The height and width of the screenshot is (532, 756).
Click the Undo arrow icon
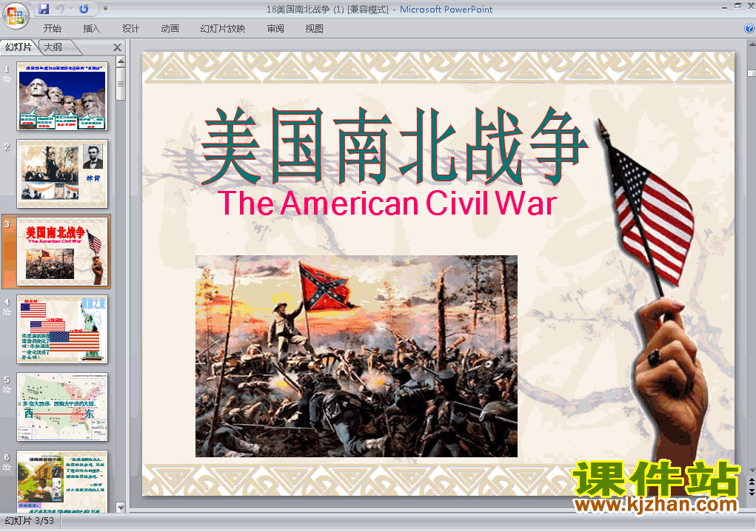point(60,9)
